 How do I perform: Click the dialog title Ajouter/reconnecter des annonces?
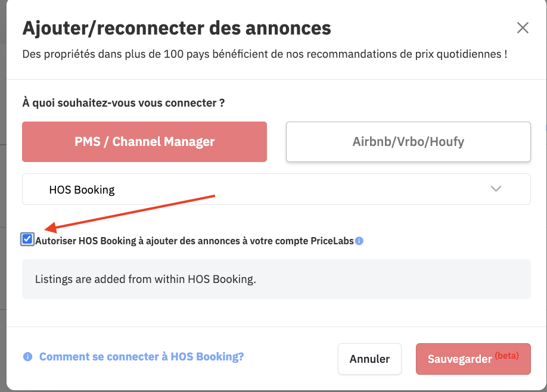pos(176,28)
